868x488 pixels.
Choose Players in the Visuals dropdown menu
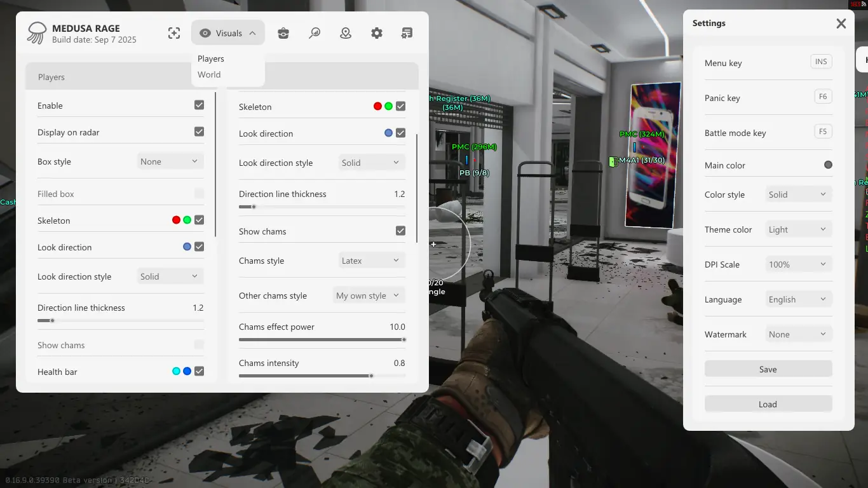(211, 58)
